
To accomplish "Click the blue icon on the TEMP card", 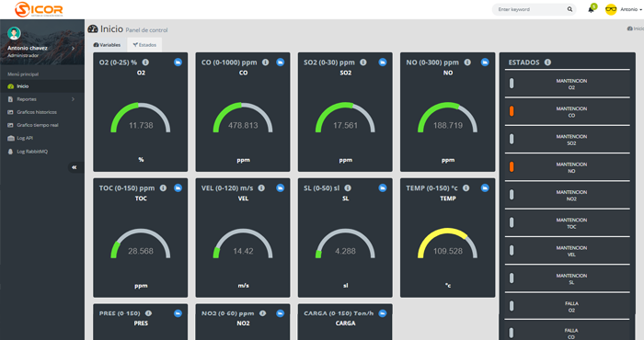I will pyautogui.click(x=485, y=187).
